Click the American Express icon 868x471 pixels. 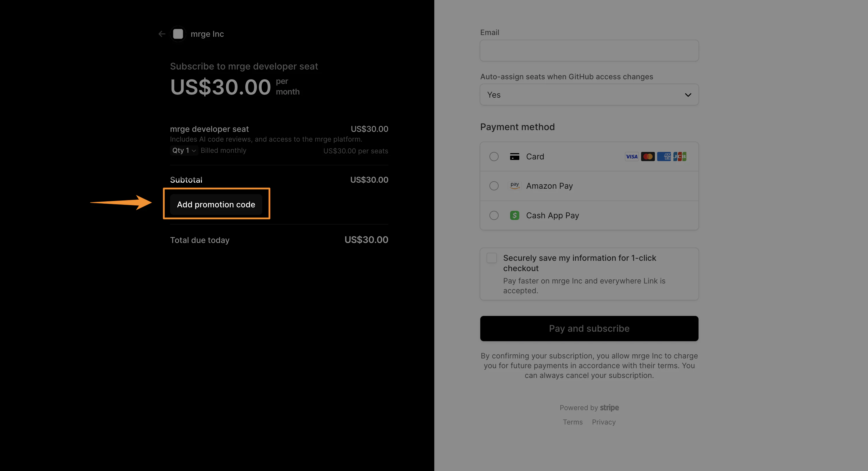pos(664,156)
